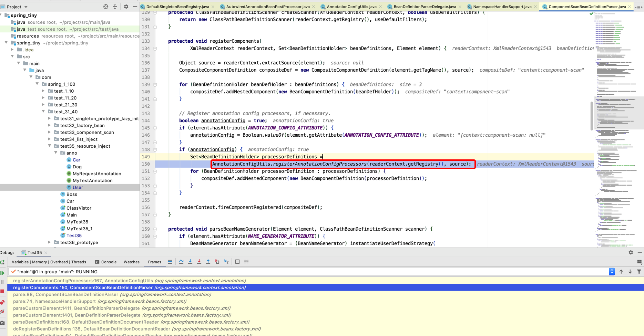Image resolution: width=644 pixels, height=336 pixels.
Task: Stop the debug session
Action: [x=2, y=291]
